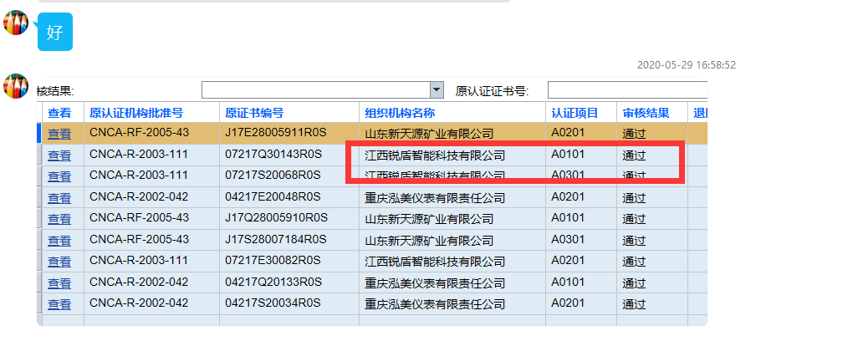The height and width of the screenshot is (341, 868).
Task: Sort by the 查看 column header
Action: pyautogui.click(x=59, y=113)
